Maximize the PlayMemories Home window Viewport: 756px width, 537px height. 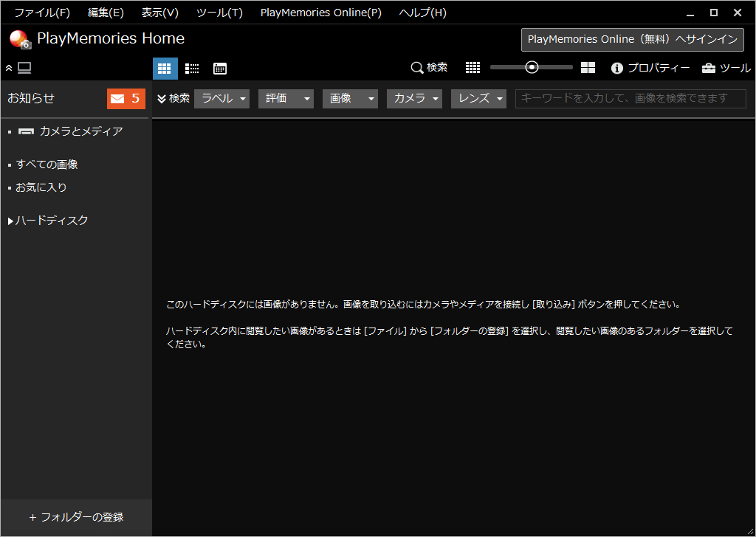(714, 13)
